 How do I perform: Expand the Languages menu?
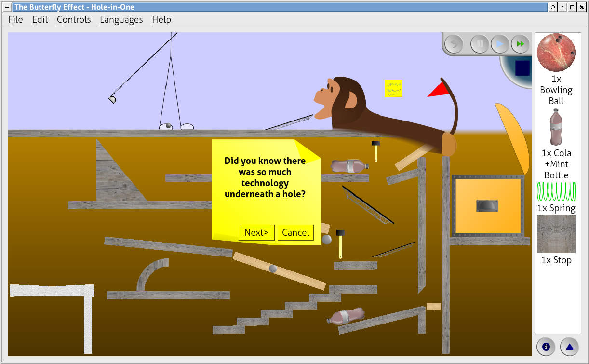click(x=121, y=20)
